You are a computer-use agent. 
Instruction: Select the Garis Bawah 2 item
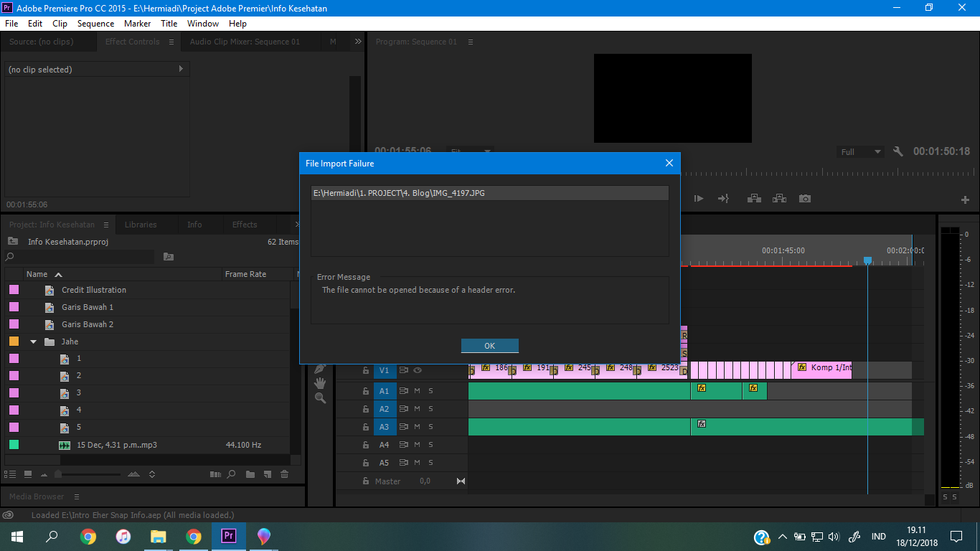tap(88, 324)
